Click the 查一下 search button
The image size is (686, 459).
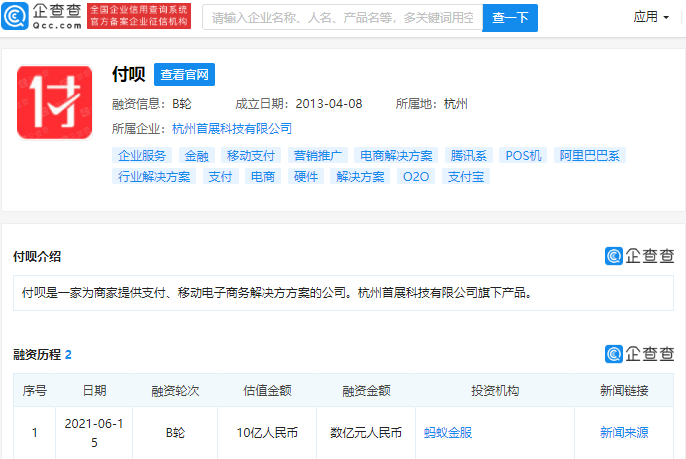pyautogui.click(x=510, y=18)
